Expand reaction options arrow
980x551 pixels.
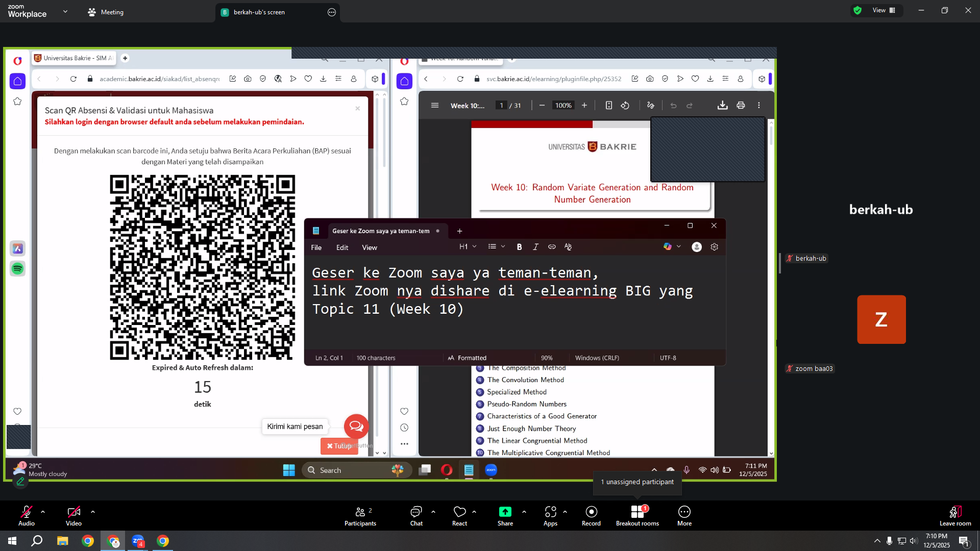474,511
